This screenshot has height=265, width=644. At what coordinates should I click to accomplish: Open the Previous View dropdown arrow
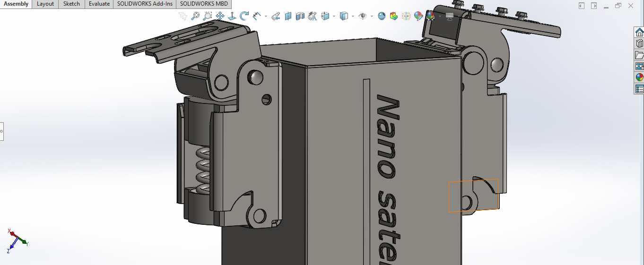(266, 17)
